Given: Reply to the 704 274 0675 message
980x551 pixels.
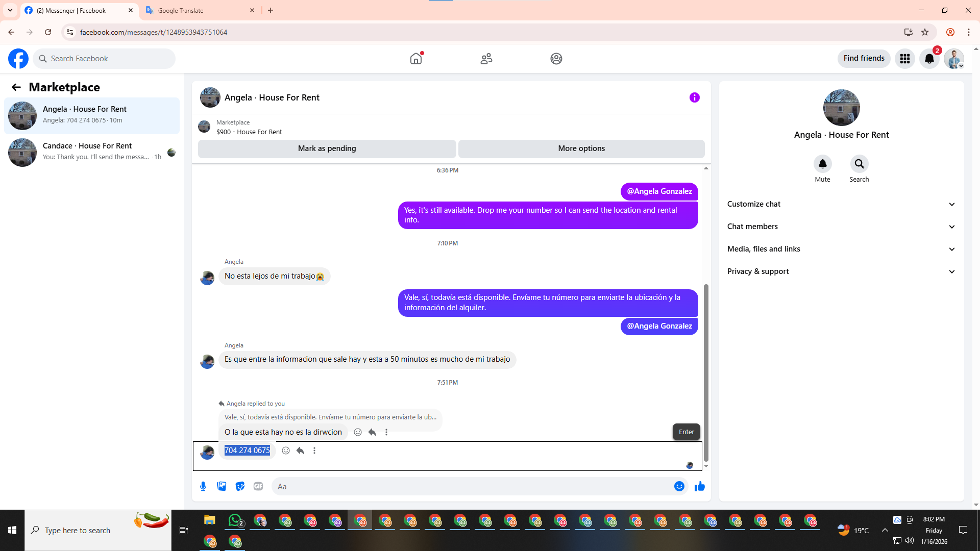Looking at the screenshot, I should pyautogui.click(x=300, y=450).
